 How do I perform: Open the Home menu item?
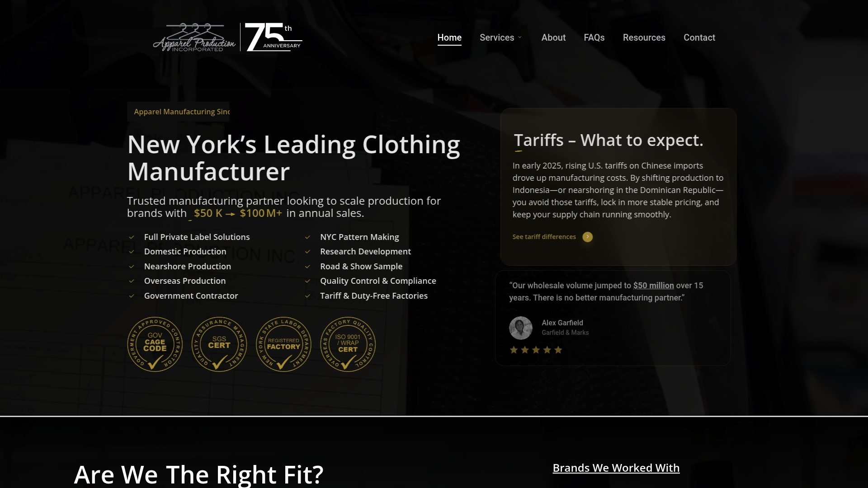coord(449,38)
